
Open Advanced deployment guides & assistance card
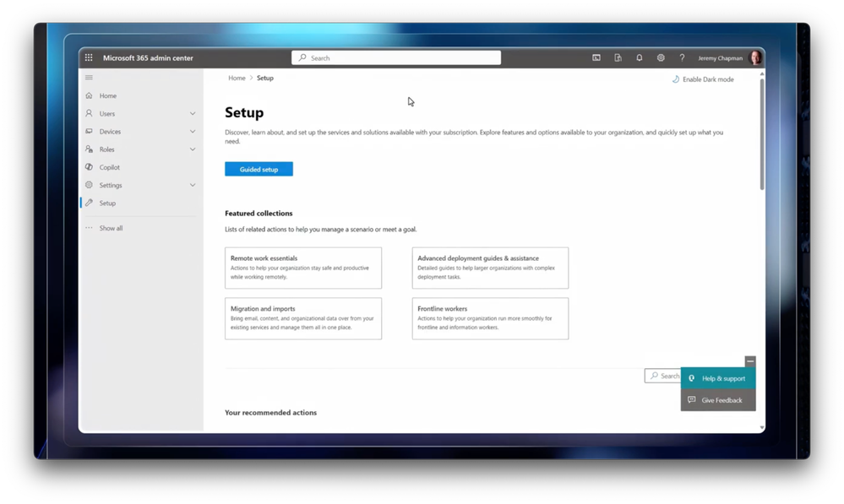coord(490,268)
